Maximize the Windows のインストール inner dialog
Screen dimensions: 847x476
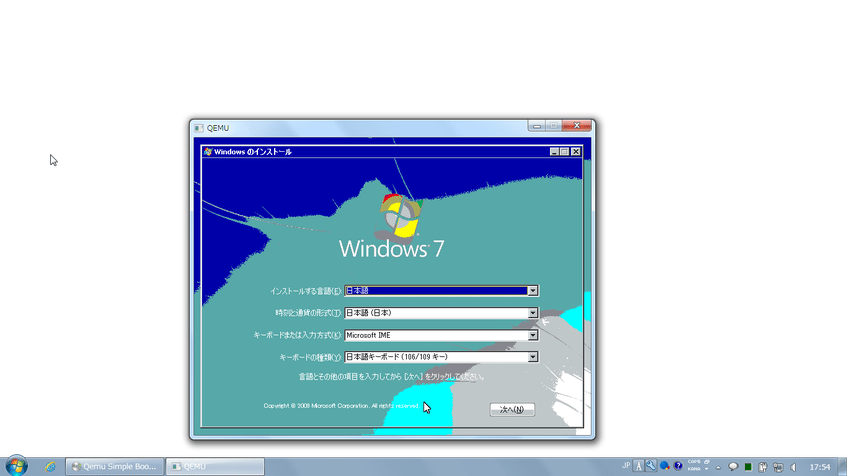(564, 152)
